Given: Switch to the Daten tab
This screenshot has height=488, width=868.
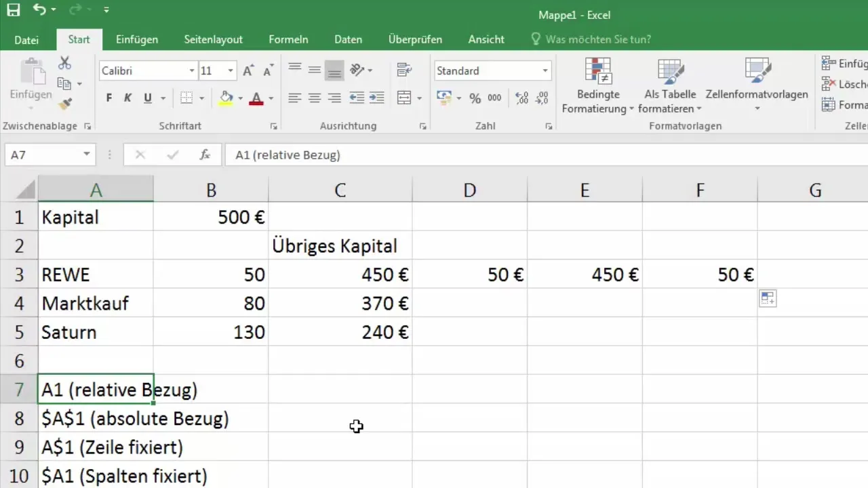Looking at the screenshot, I should pyautogui.click(x=348, y=39).
